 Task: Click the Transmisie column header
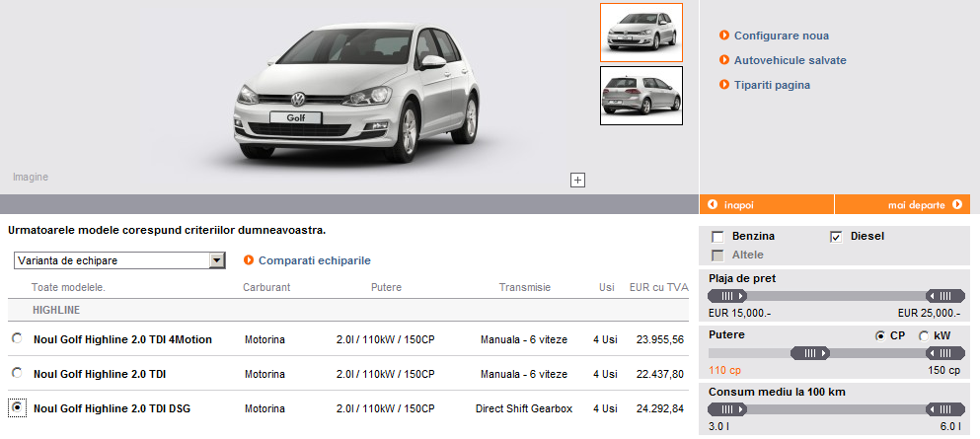click(524, 287)
